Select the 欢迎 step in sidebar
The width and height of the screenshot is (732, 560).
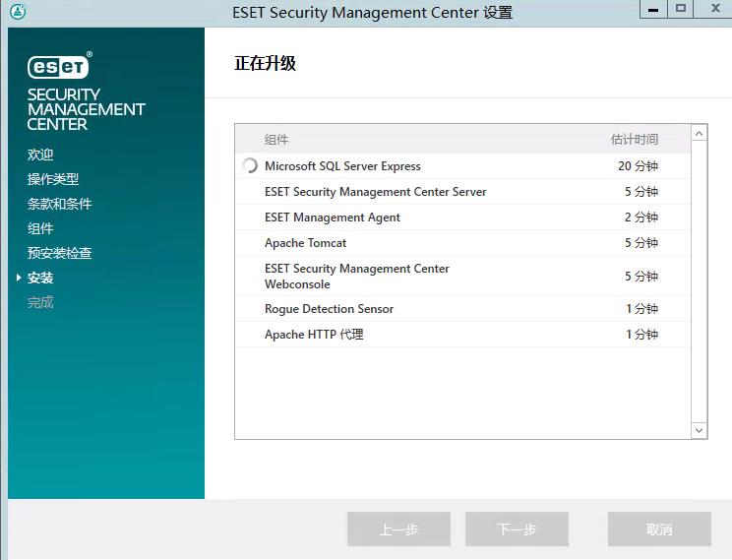tap(40, 155)
